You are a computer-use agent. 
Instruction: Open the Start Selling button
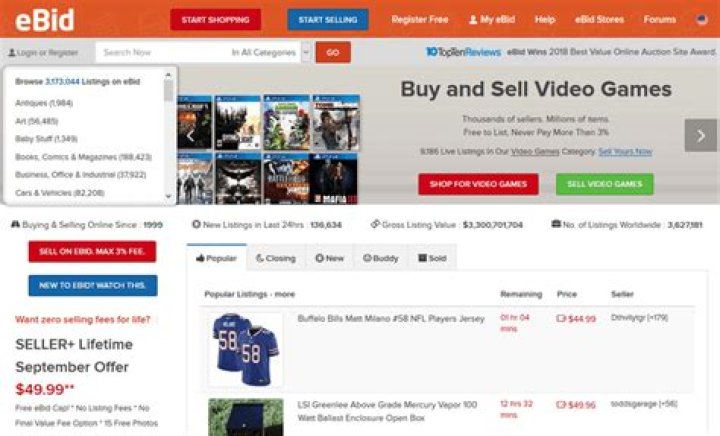click(328, 20)
